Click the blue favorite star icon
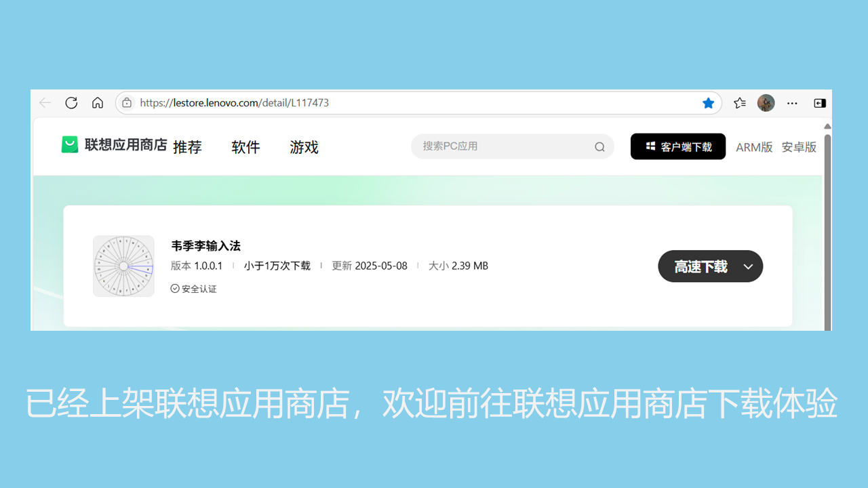 click(708, 103)
